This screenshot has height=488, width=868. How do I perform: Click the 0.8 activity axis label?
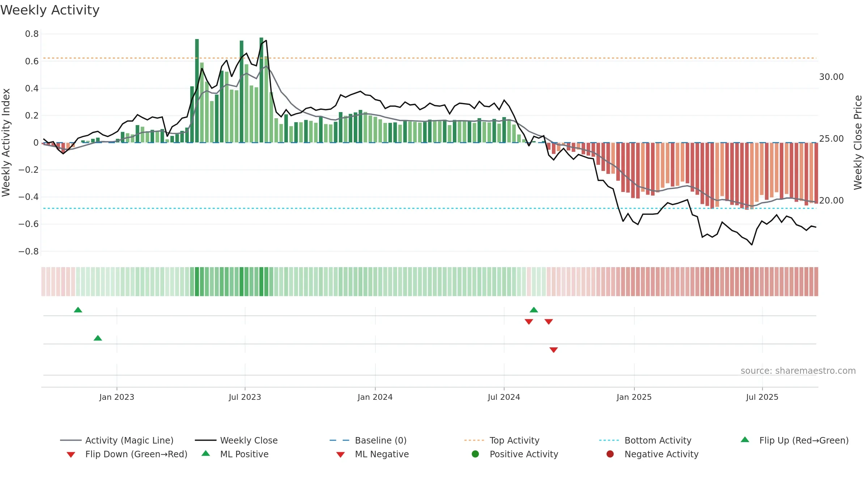[x=32, y=34]
